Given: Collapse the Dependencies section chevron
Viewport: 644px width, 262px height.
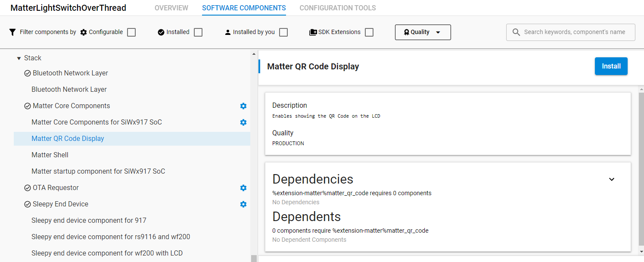Looking at the screenshot, I should point(611,179).
